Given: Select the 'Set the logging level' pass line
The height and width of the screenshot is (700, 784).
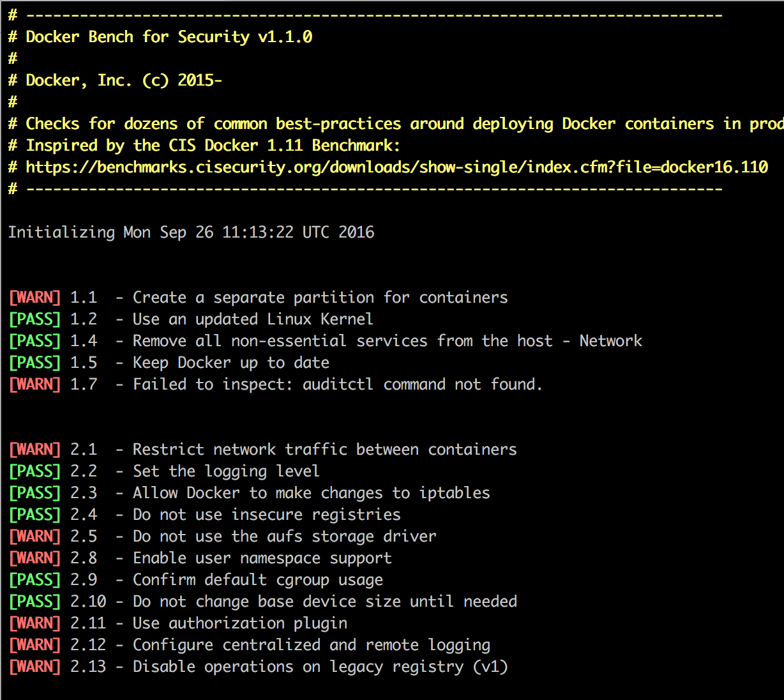Looking at the screenshot, I should click(x=226, y=471).
